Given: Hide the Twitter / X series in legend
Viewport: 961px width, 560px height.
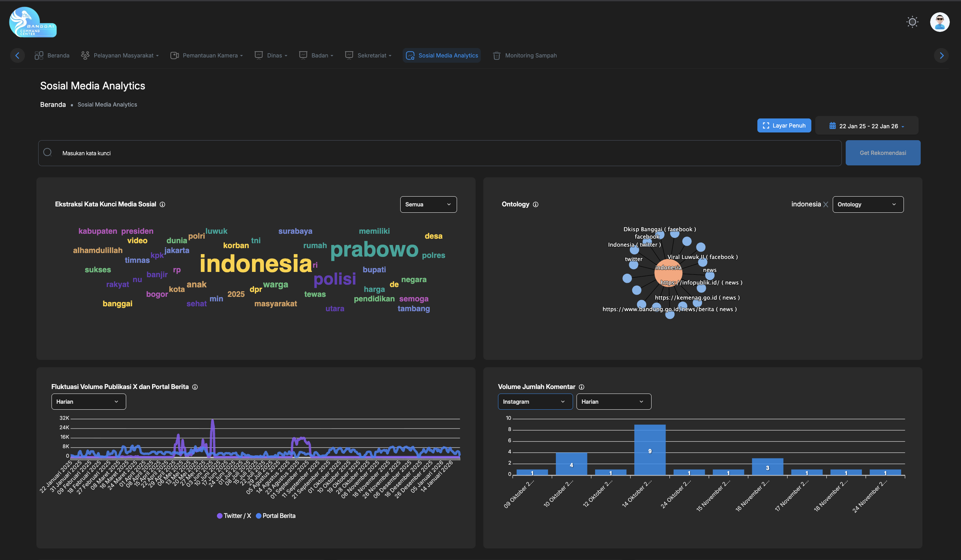Looking at the screenshot, I should [x=234, y=515].
